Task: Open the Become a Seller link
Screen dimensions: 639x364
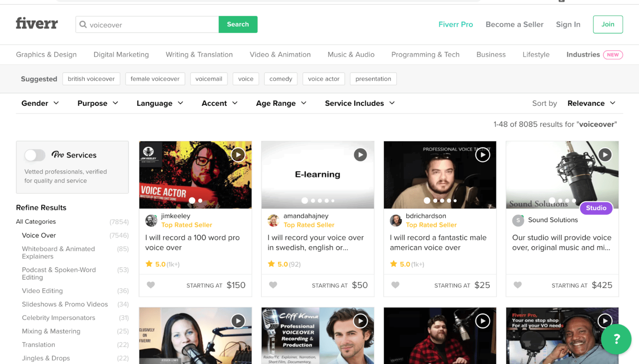Action: tap(514, 24)
